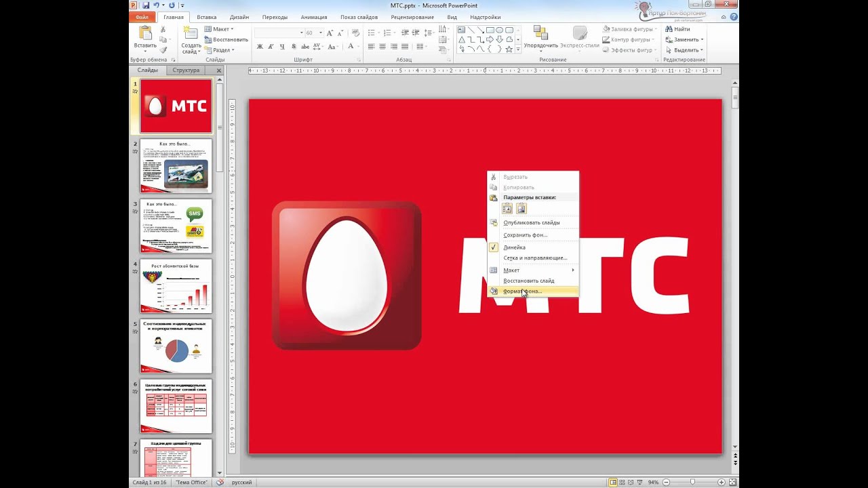Open the Заливка фигуры dropdown

click(x=630, y=29)
